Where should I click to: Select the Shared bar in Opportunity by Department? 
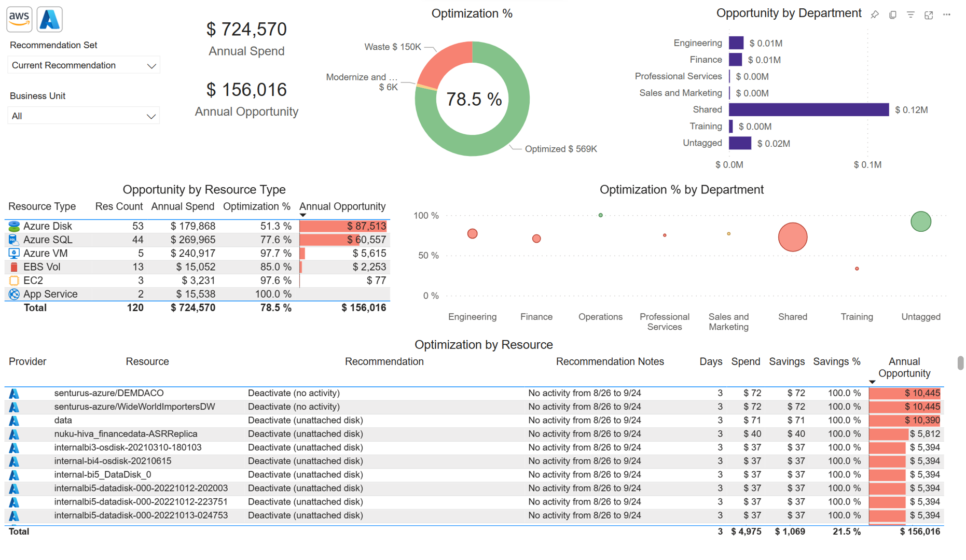click(808, 109)
